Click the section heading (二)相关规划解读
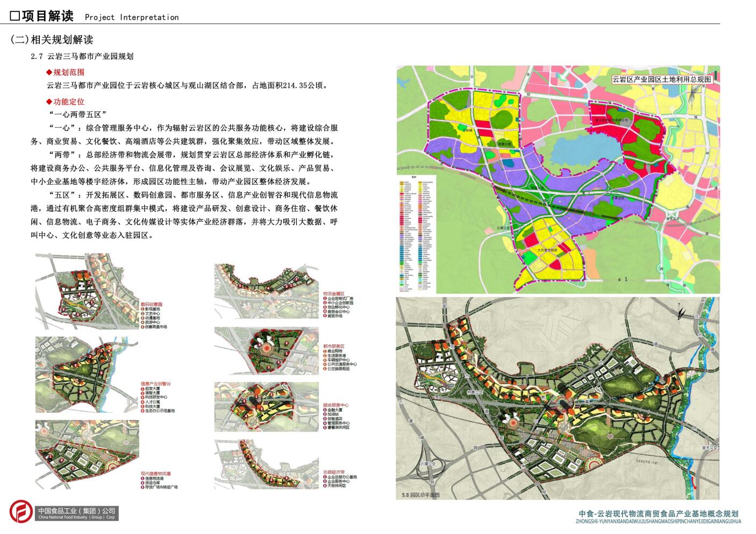The height and width of the screenshot is (534, 756). point(52,40)
